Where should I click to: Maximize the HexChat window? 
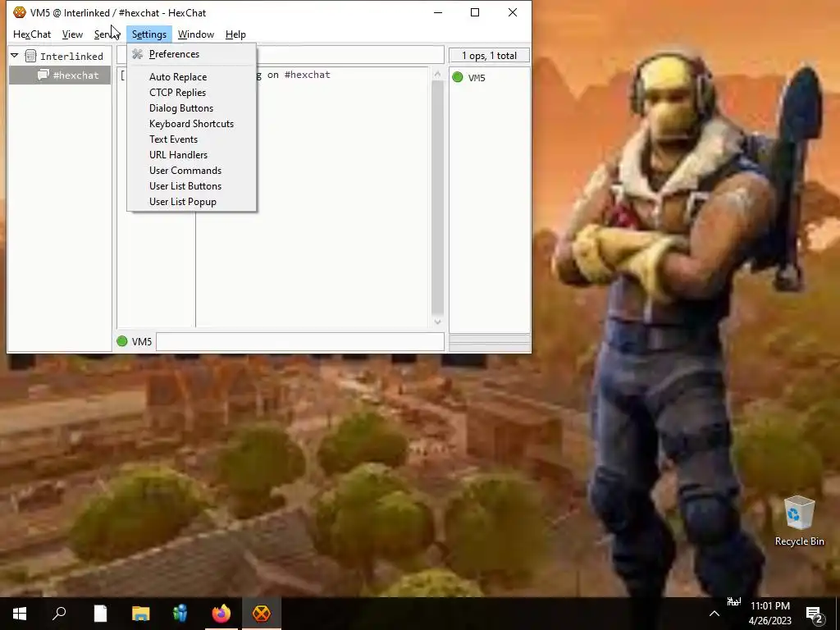[475, 12]
